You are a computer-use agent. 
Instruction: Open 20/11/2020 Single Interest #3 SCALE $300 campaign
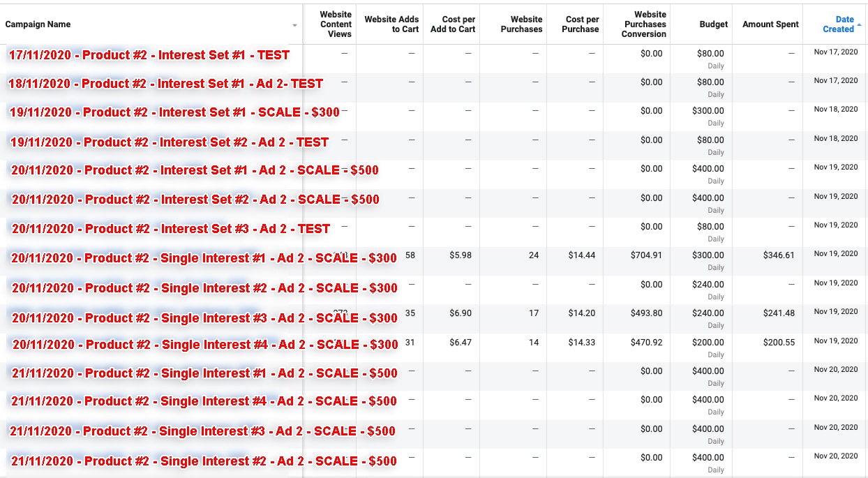tap(204, 318)
